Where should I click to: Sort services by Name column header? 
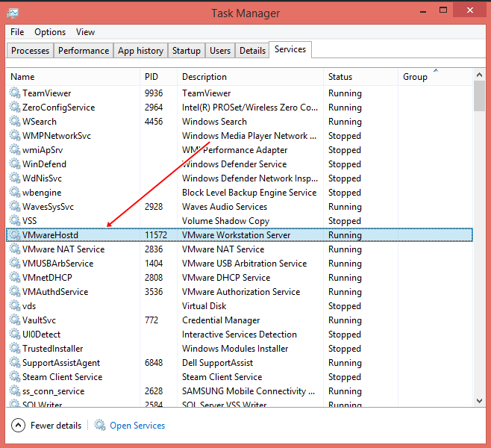coord(72,77)
